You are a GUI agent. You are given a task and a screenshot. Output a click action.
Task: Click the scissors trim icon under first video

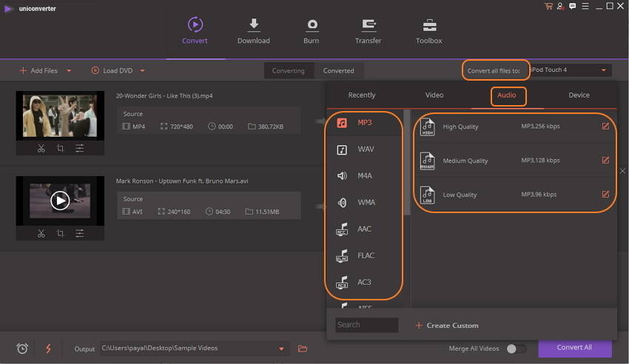coord(41,149)
